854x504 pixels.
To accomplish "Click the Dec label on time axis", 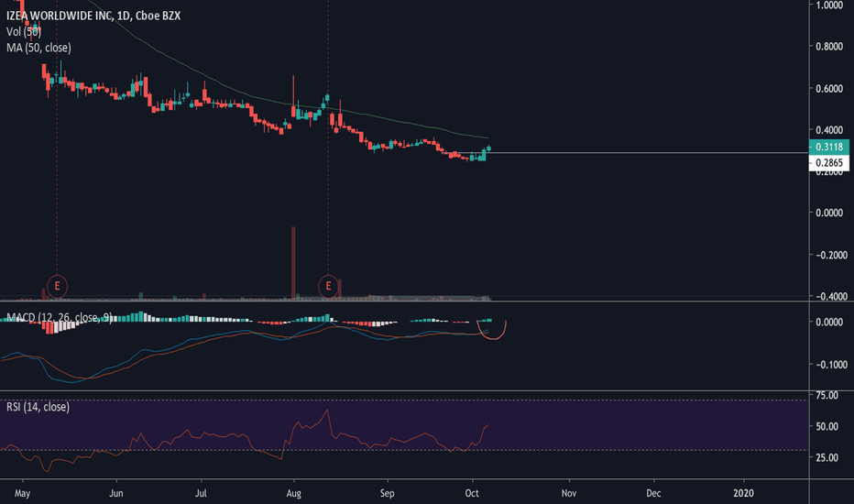I will pos(653,493).
